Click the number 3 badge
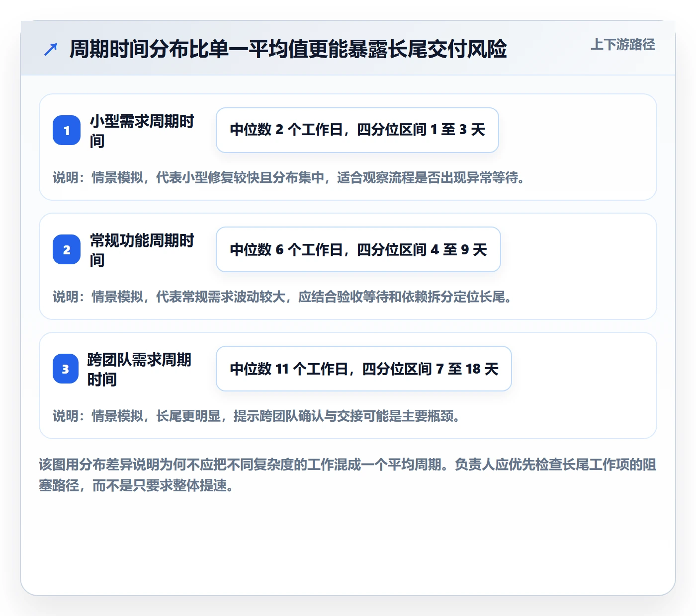696x616 pixels. [66, 369]
